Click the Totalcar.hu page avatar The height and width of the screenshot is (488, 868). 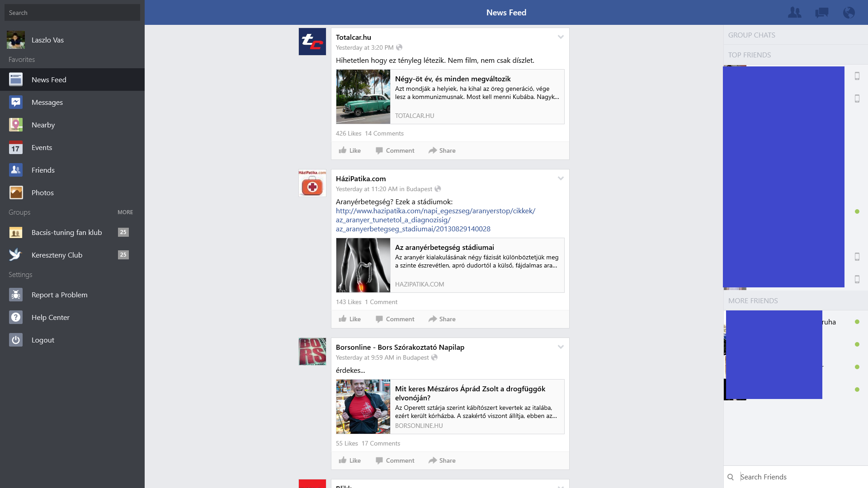pos(312,42)
